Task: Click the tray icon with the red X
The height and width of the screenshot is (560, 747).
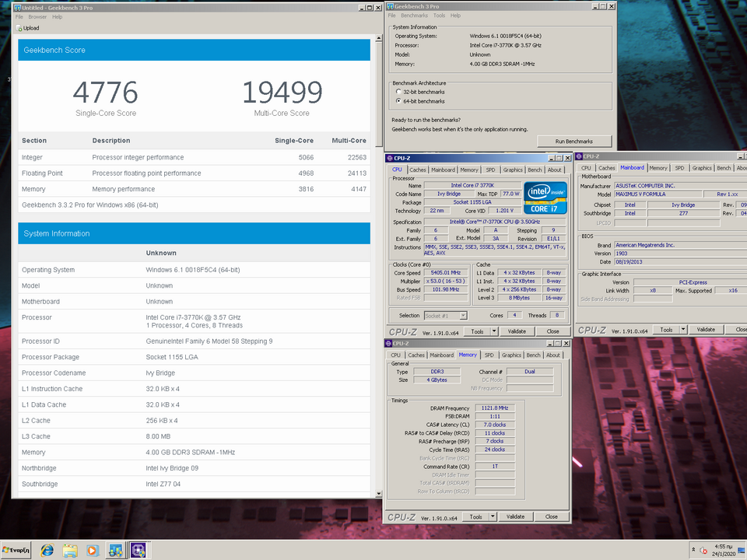Action: coord(704,550)
